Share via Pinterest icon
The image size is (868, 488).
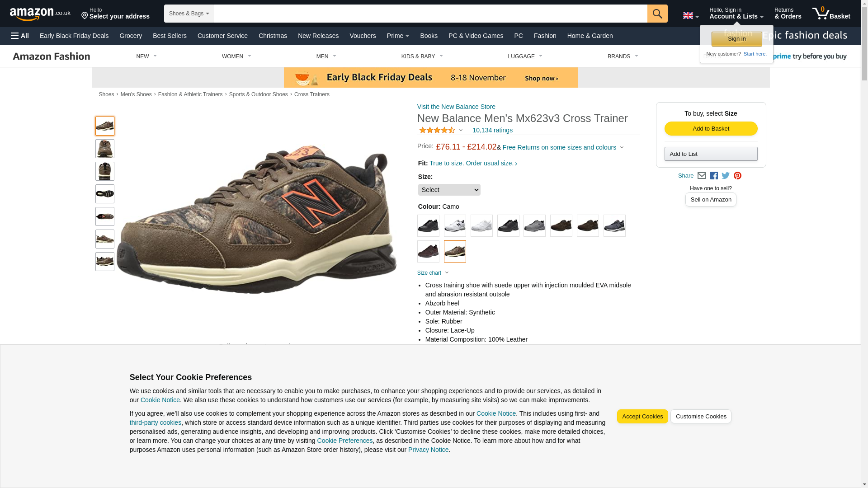(737, 176)
